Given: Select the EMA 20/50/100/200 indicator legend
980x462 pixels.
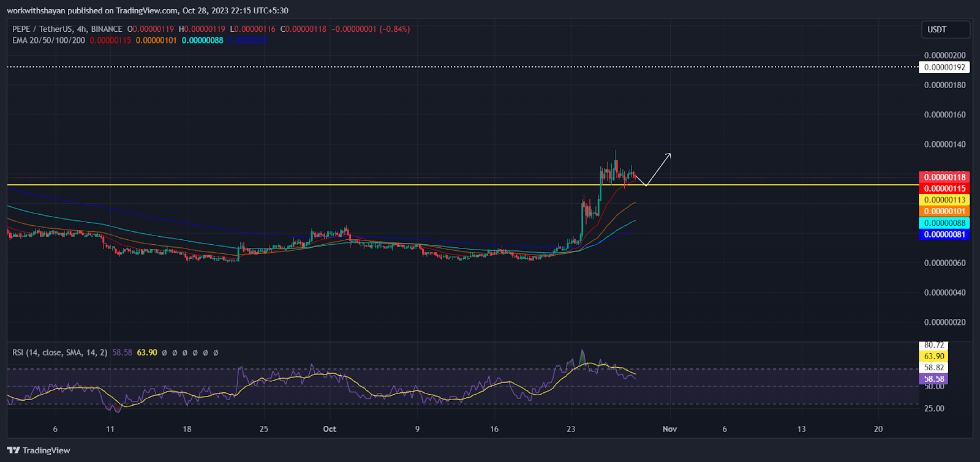Looking at the screenshot, I should click(49, 40).
